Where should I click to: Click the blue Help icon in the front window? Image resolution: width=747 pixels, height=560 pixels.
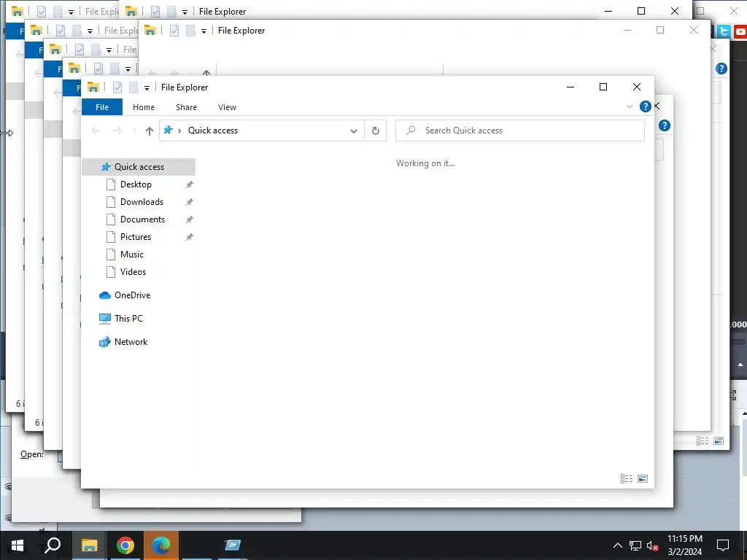pos(645,106)
